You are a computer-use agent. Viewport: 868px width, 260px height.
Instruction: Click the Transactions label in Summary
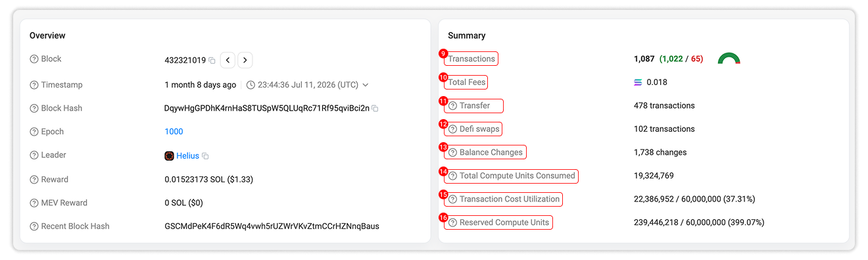[x=471, y=59]
